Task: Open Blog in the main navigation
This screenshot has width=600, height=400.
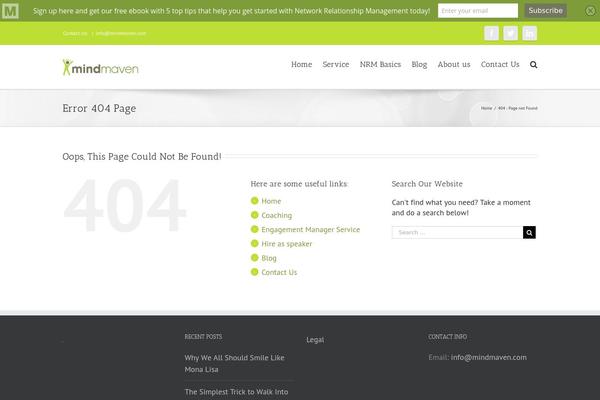Action: [419, 65]
